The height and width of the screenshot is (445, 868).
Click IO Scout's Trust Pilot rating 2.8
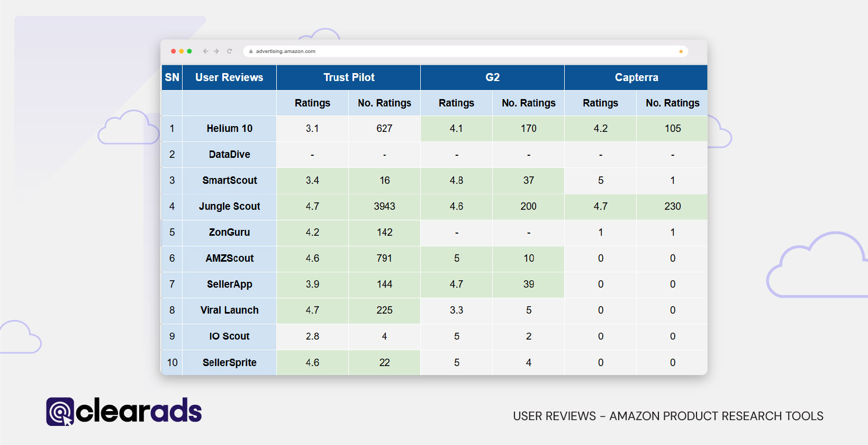[x=312, y=336]
